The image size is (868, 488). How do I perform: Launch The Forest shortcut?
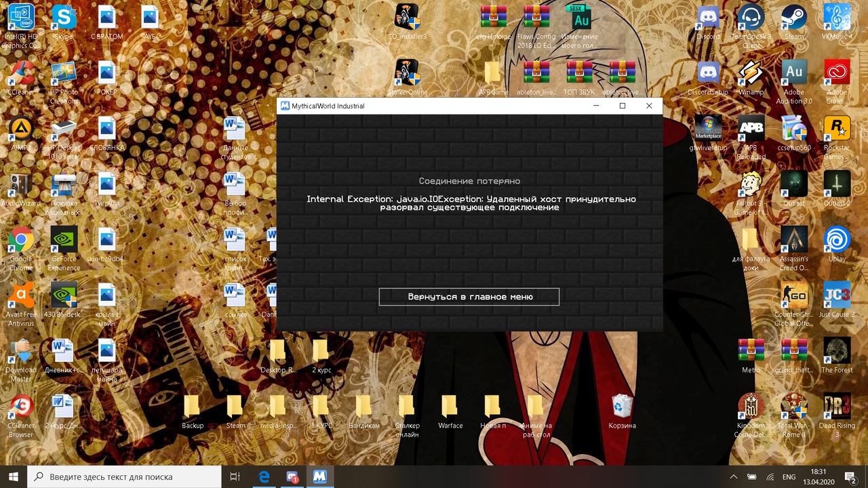point(837,356)
